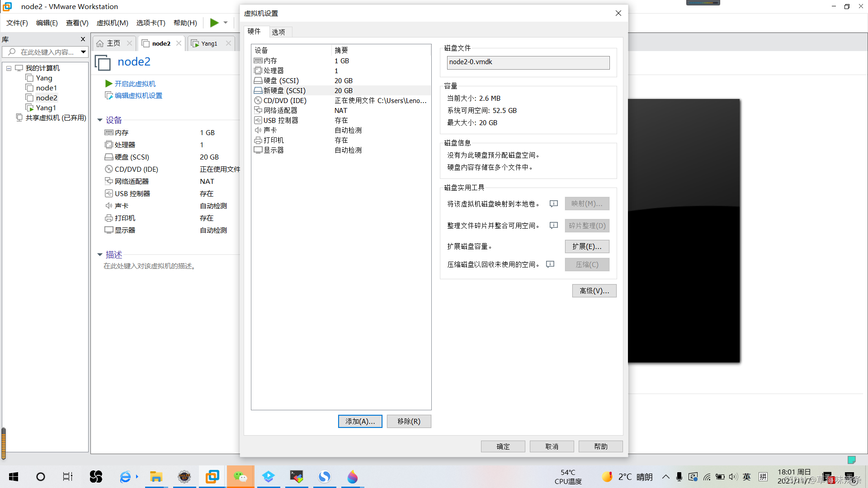Click the 新硬盘 (SCSI) disk icon in settings

click(x=258, y=90)
